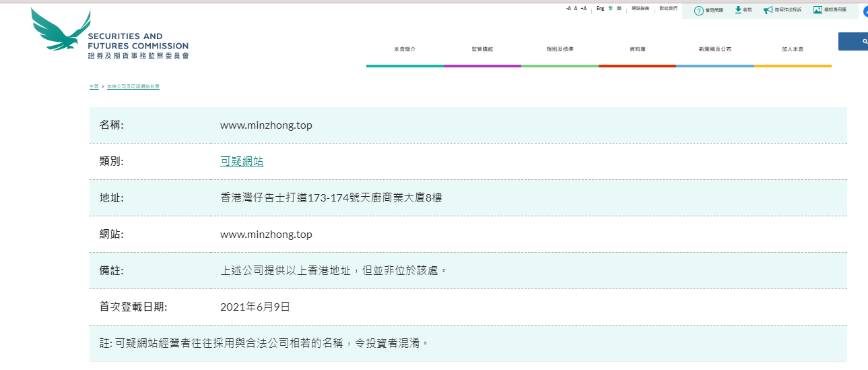Open the 資料庫 menu item
868x370 pixels.
[637, 50]
